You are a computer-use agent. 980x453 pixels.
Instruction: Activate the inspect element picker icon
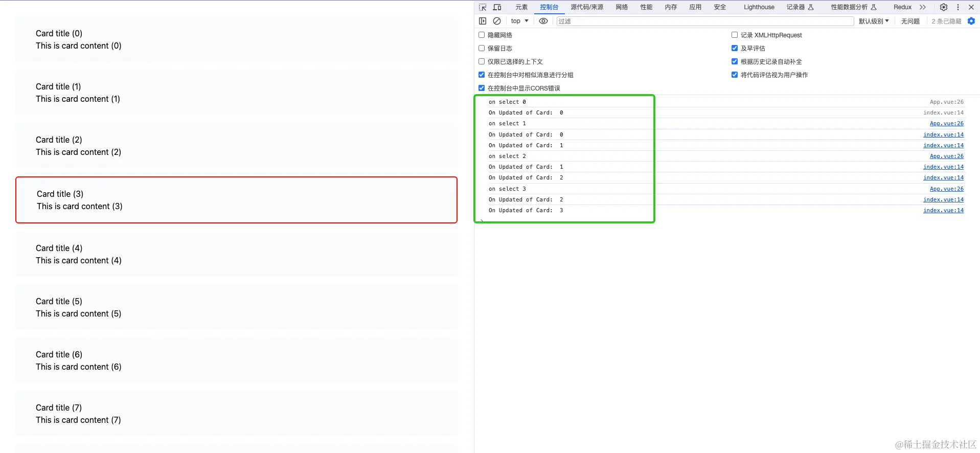click(x=483, y=7)
